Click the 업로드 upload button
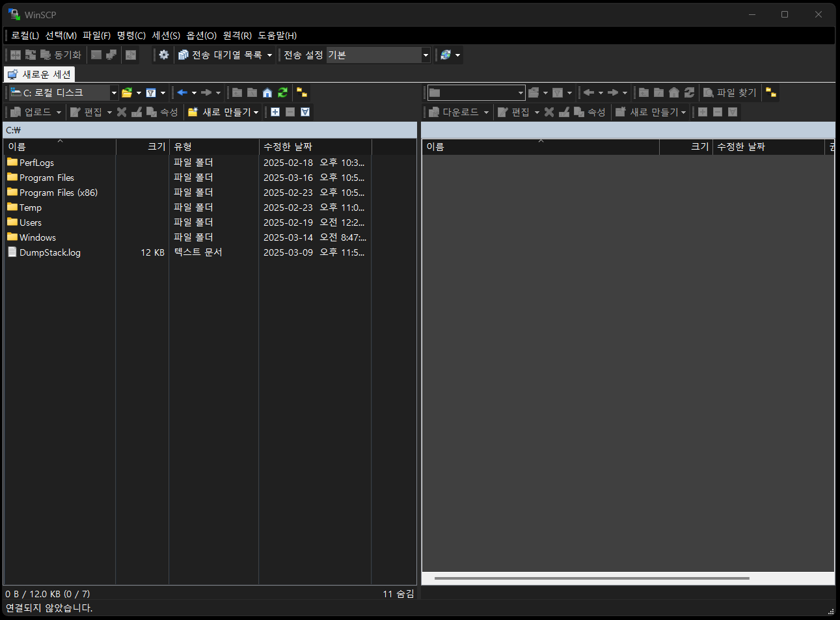Image resolution: width=840 pixels, height=620 pixels. click(x=31, y=113)
